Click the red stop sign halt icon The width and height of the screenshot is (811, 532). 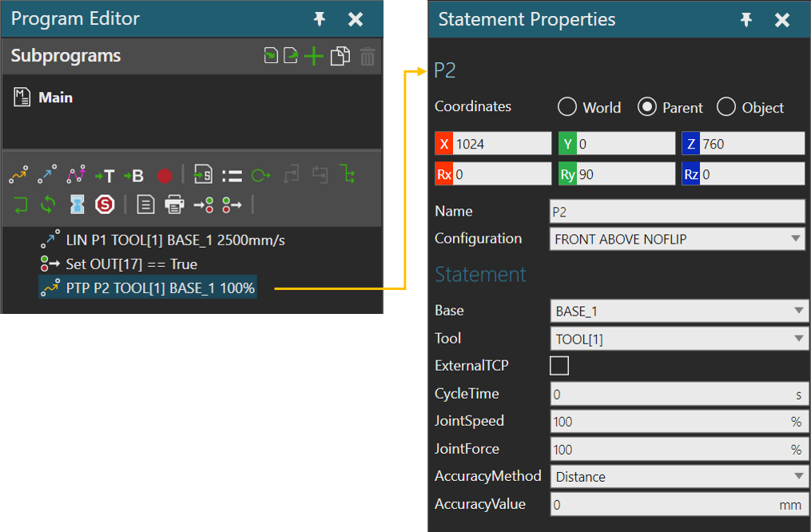tap(105, 204)
